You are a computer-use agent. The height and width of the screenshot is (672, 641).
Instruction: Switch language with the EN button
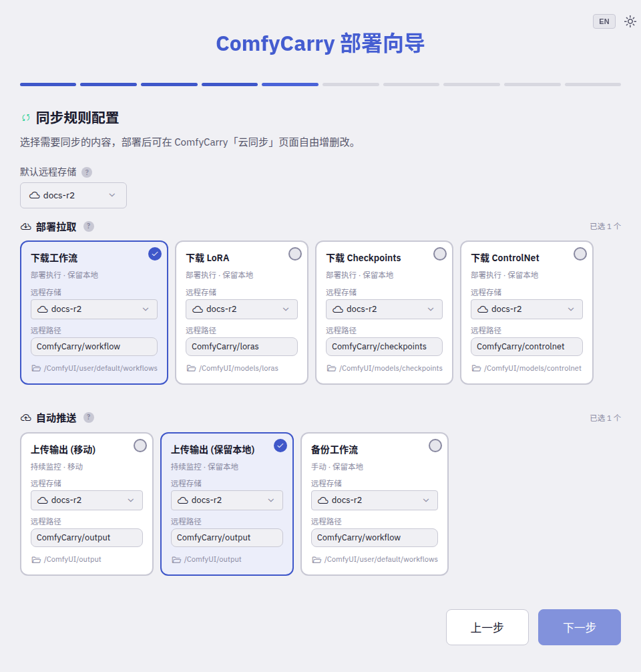click(604, 21)
